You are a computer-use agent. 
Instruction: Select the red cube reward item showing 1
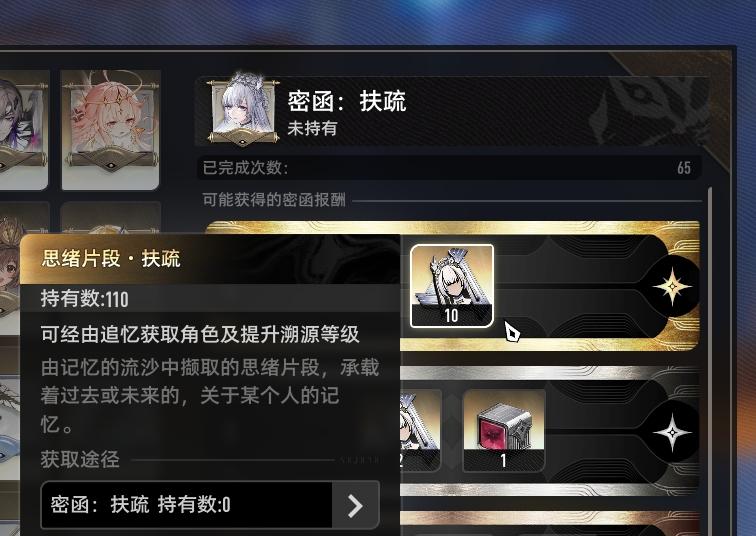pos(504,430)
